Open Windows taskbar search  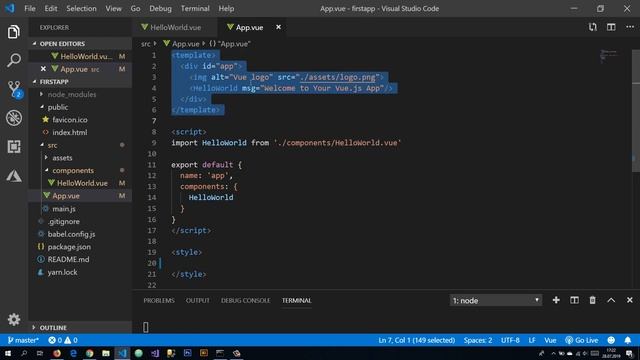pos(24,353)
